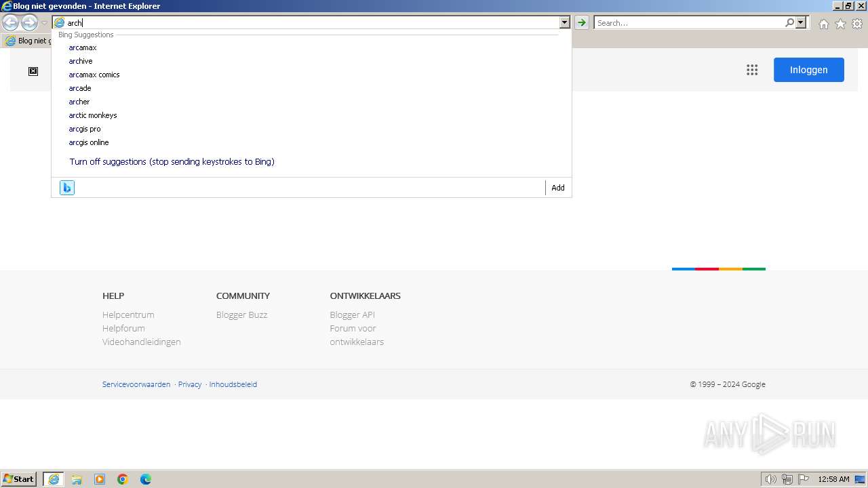The height and width of the screenshot is (488, 868).
Task: Open the Privacy footer link
Action: tap(190, 384)
